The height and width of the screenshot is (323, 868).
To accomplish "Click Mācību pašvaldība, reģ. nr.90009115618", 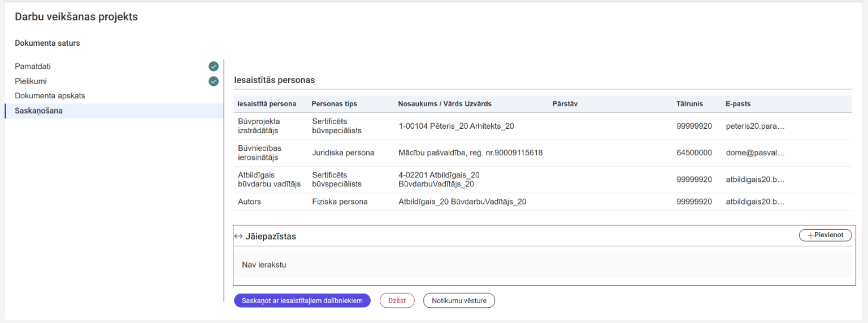I will coord(470,152).
